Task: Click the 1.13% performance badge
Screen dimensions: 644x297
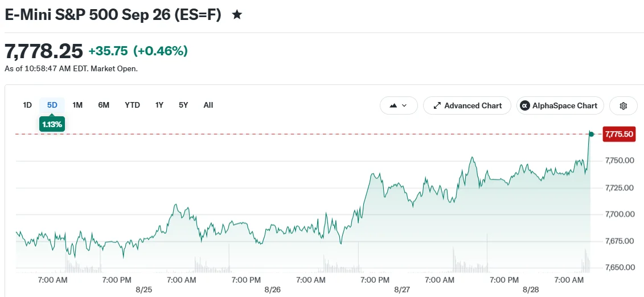Action: pyautogui.click(x=52, y=124)
